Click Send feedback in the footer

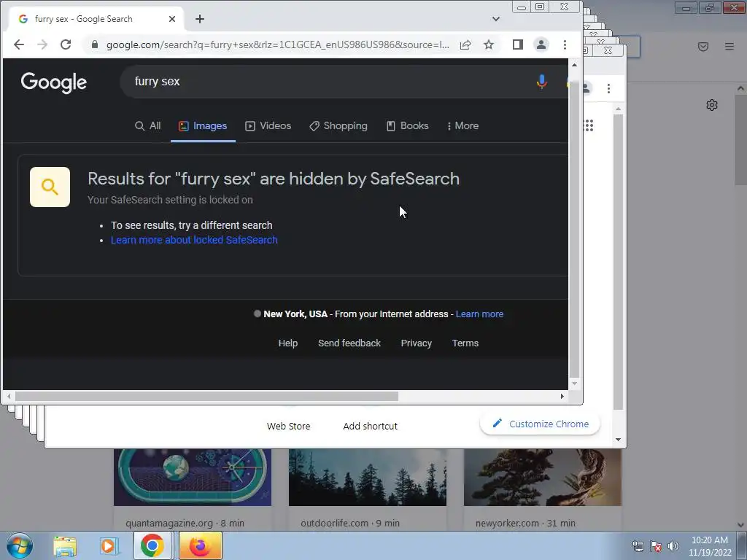tap(349, 343)
